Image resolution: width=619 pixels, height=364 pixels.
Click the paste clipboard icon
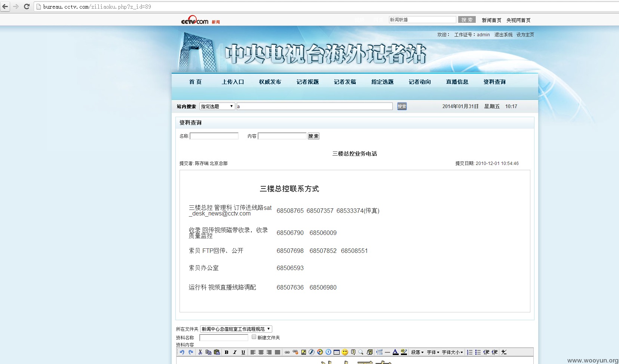click(217, 352)
